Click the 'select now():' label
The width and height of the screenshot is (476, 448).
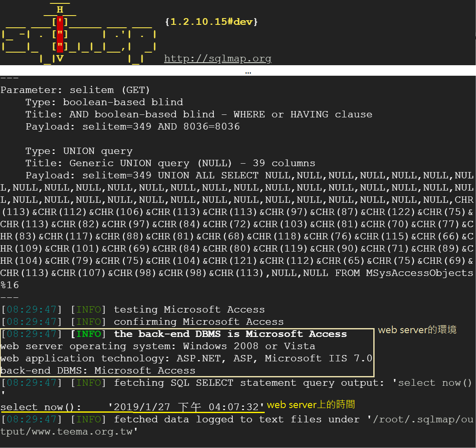coord(41,407)
